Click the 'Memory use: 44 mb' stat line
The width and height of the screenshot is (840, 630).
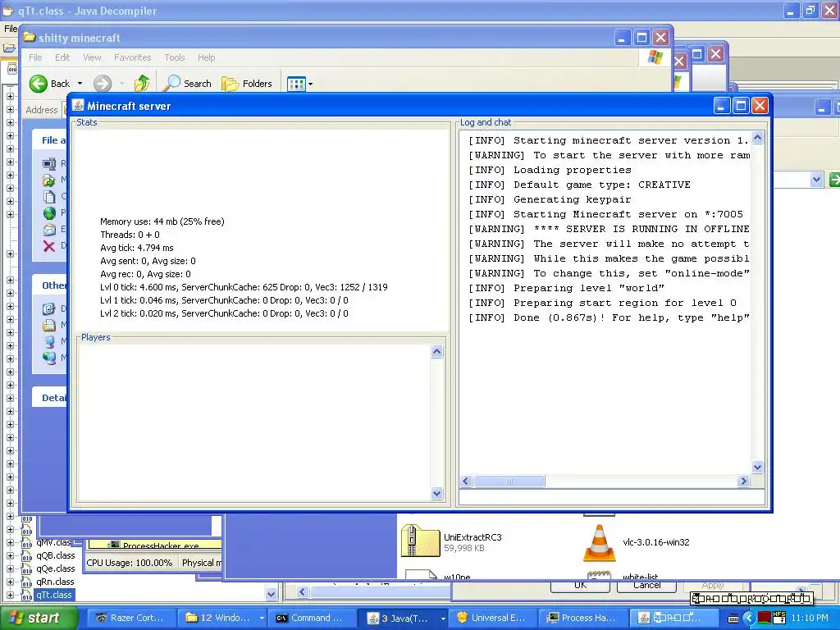[162, 221]
